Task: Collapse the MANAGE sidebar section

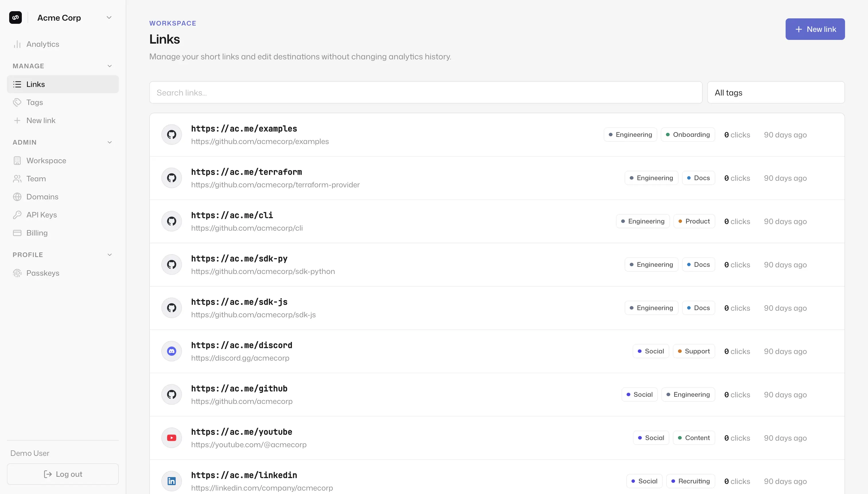Action: (x=110, y=66)
